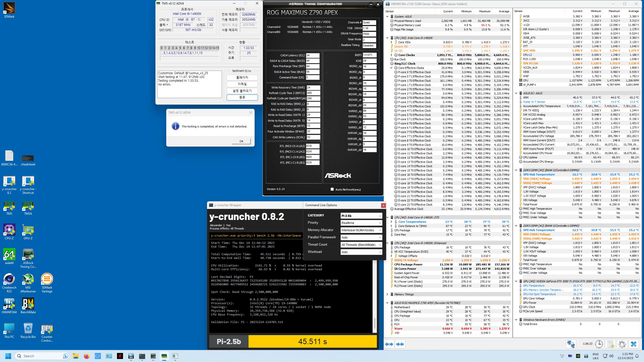Open the Priority Realtime dropdown

(361, 223)
